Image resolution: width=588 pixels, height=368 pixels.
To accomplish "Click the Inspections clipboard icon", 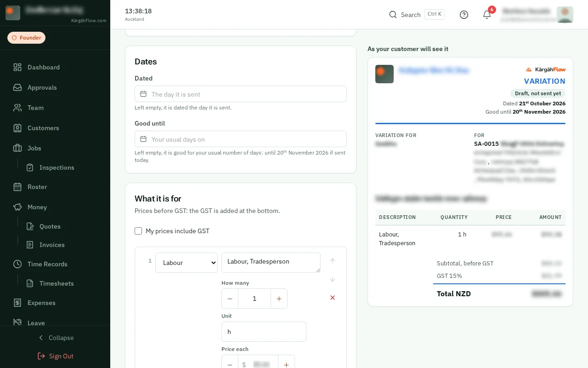I will pos(30,167).
